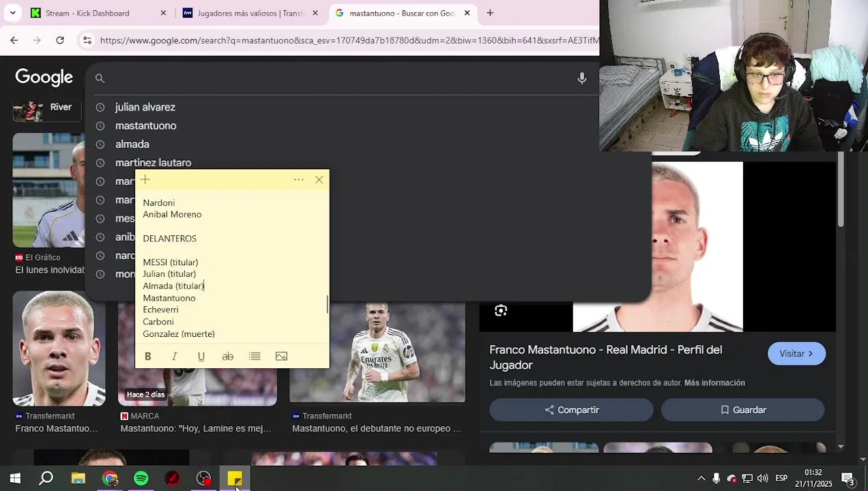Click the Compartir button
The image size is (868, 491).
[571, 410]
